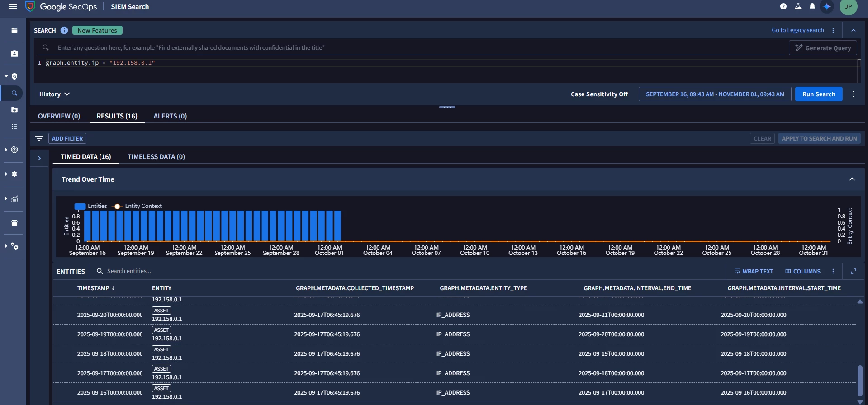Collapse the Trend Over Time panel

coord(852,179)
